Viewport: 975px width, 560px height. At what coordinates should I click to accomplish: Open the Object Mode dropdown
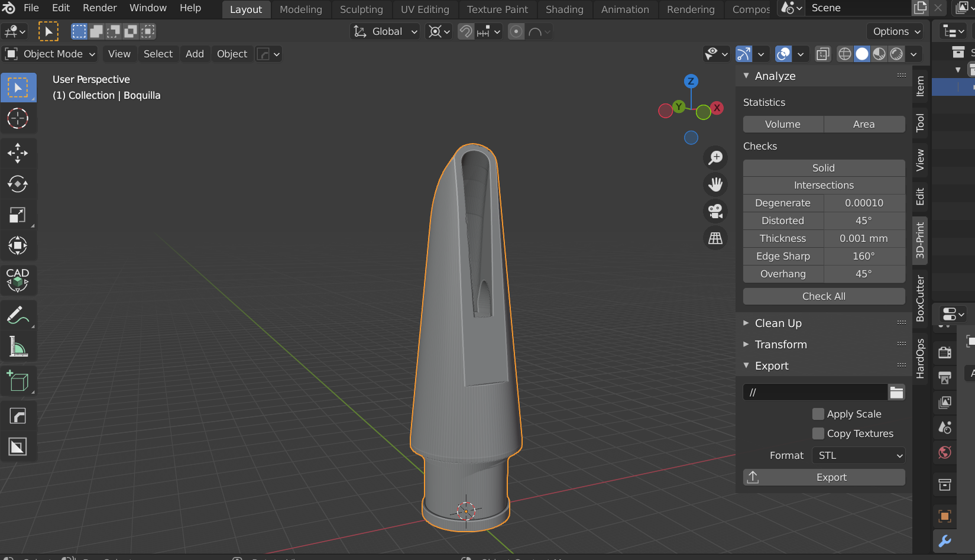(51, 54)
